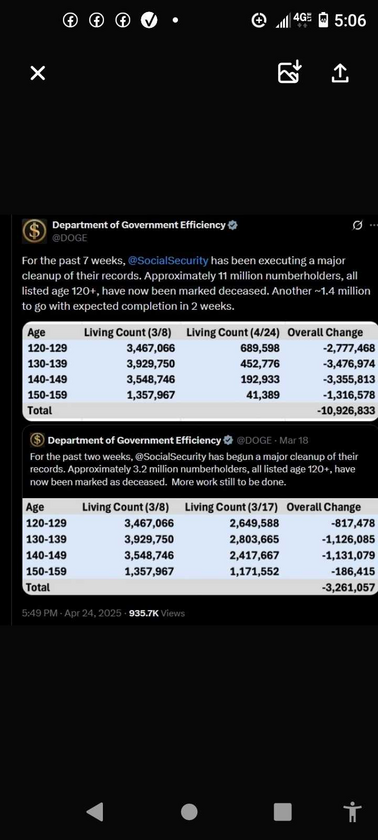
Task: Tap the Android back navigation triangle
Action: click(x=95, y=812)
